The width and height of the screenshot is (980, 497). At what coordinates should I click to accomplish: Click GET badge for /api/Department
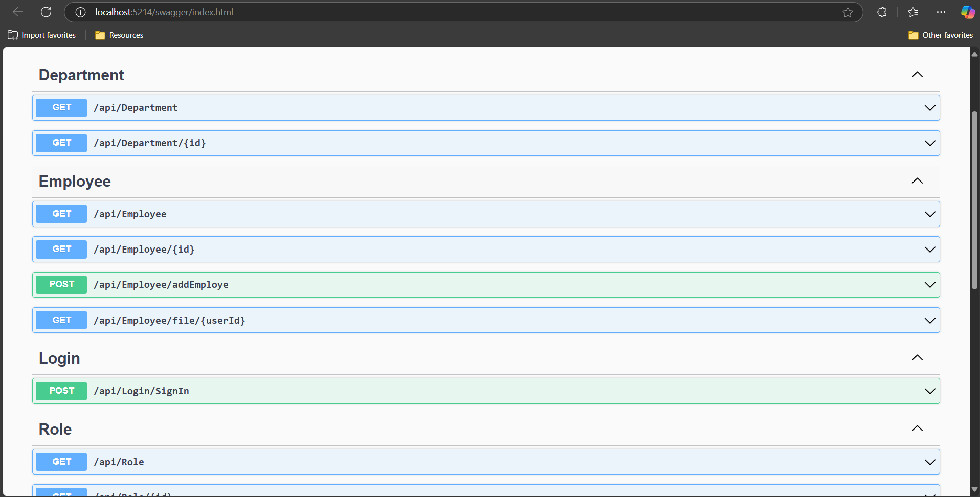coord(61,107)
